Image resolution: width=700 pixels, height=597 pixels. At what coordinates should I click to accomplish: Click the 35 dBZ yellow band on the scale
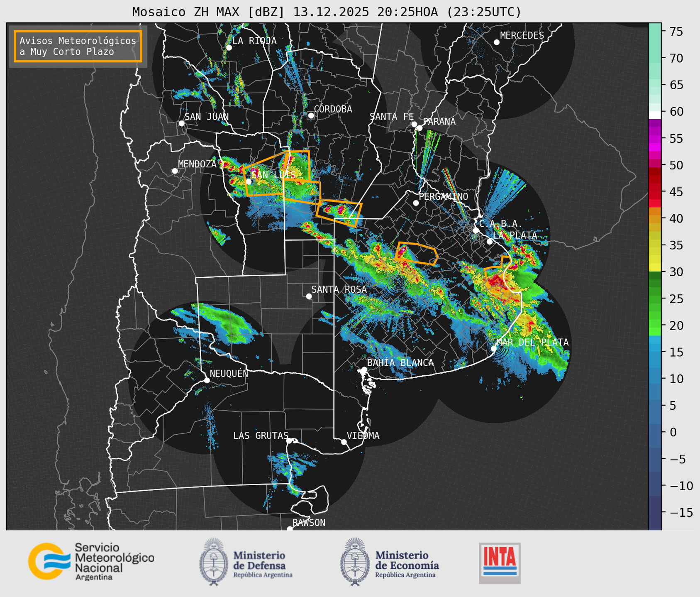click(655, 245)
